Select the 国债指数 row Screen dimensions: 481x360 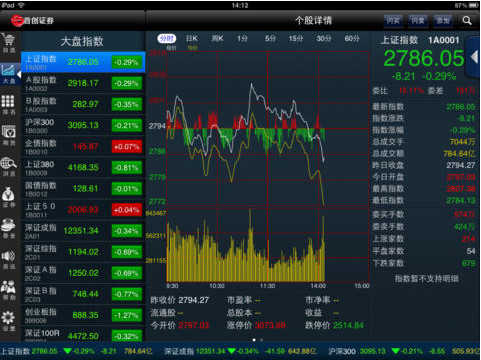point(83,189)
